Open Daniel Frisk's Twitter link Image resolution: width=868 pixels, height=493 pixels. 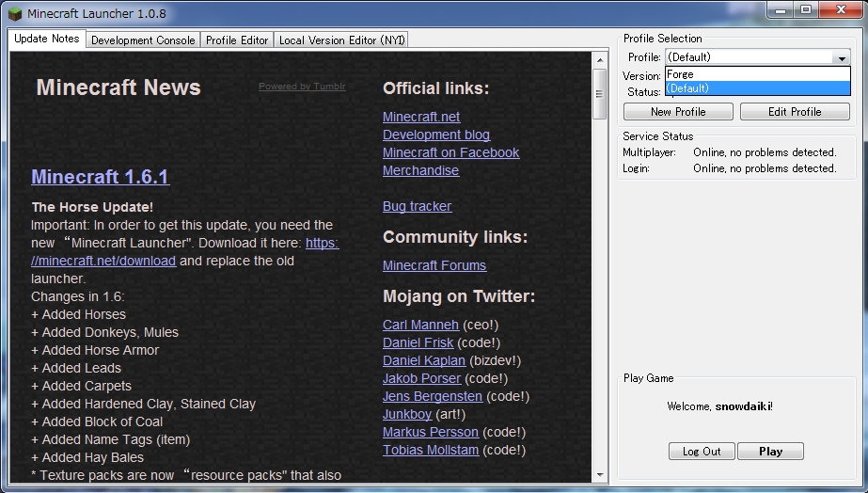[x=418, y=342]
